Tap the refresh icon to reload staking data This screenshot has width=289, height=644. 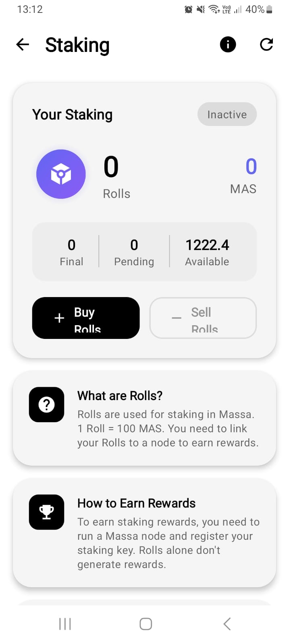pyautogui.click(x=266, y=45)
